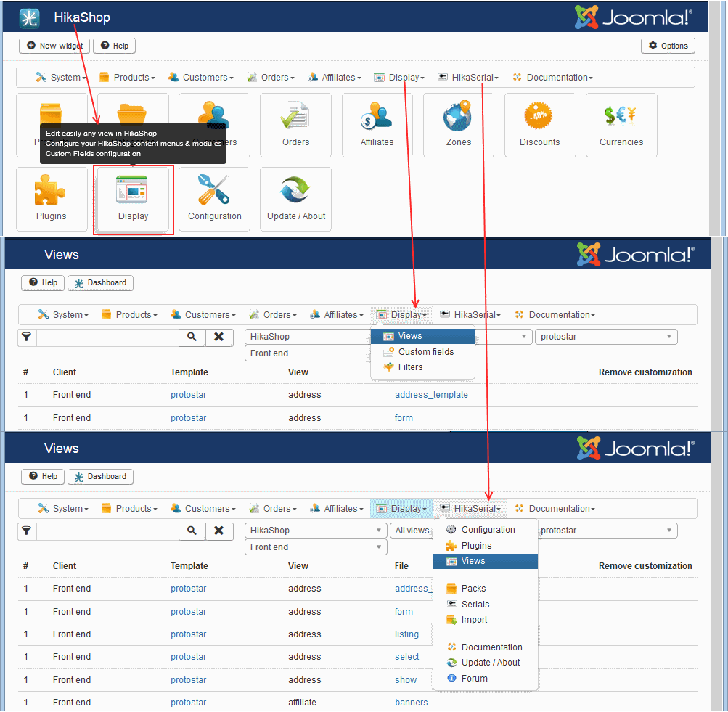Image resolution: width=728 pixels, height=712 pixels.
Task: Expand Orders menu on the dashboard menubar
Action: click(x=271, y=78)
